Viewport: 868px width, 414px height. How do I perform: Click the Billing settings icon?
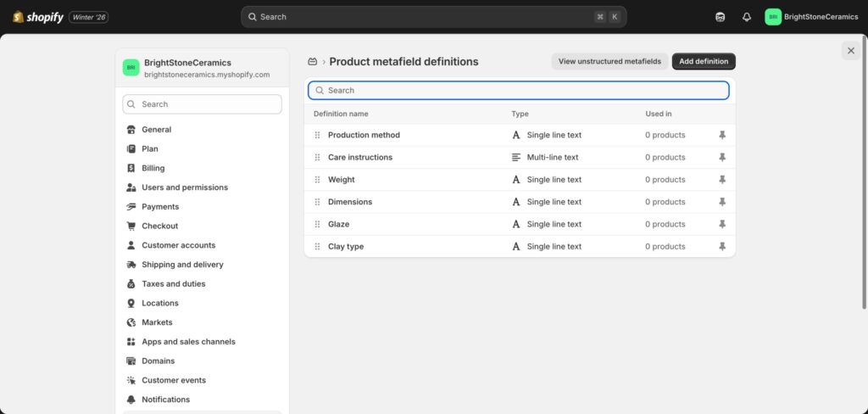[x=131, y=168]
